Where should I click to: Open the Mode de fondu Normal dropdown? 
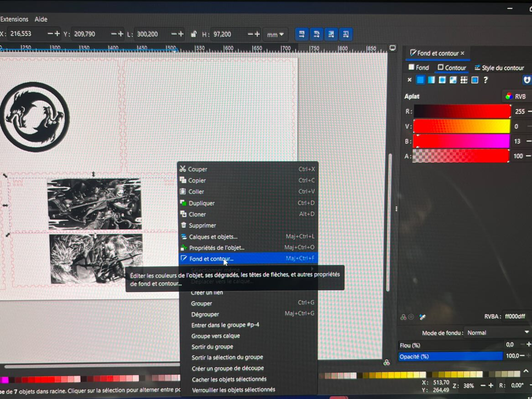[498, 333]
